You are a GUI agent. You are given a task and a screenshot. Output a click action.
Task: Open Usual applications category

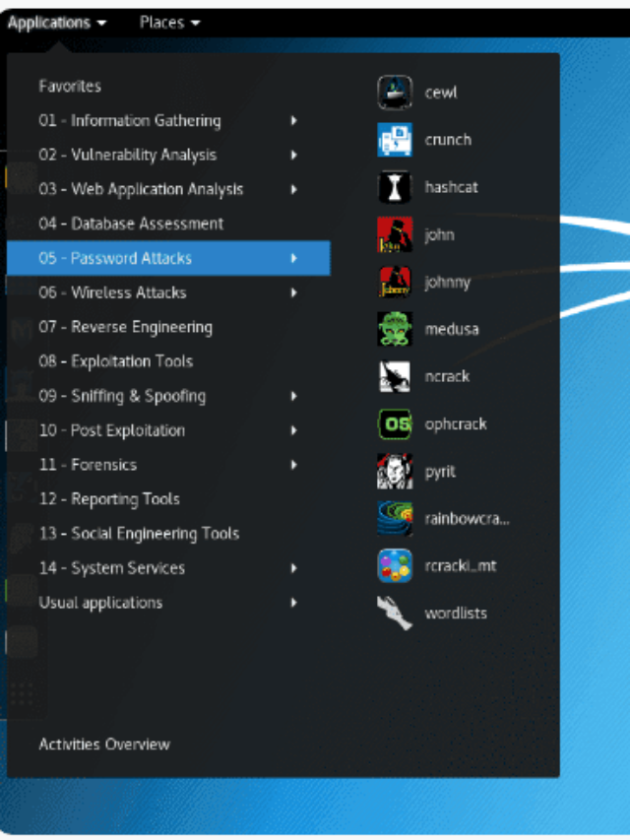168,602
